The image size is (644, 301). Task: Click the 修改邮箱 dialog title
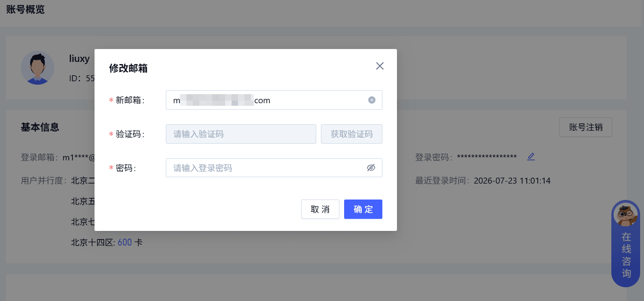[x=128, y=68]
